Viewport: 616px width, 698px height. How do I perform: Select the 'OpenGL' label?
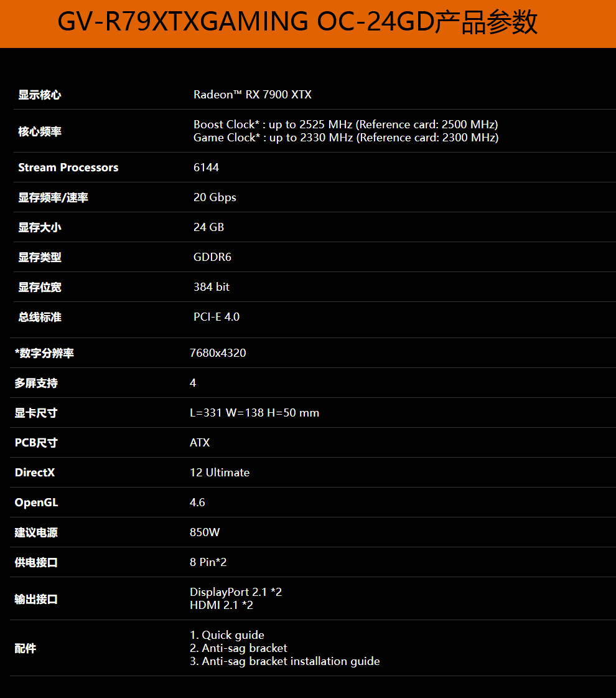pyautogui.click(x=37, y=502)
